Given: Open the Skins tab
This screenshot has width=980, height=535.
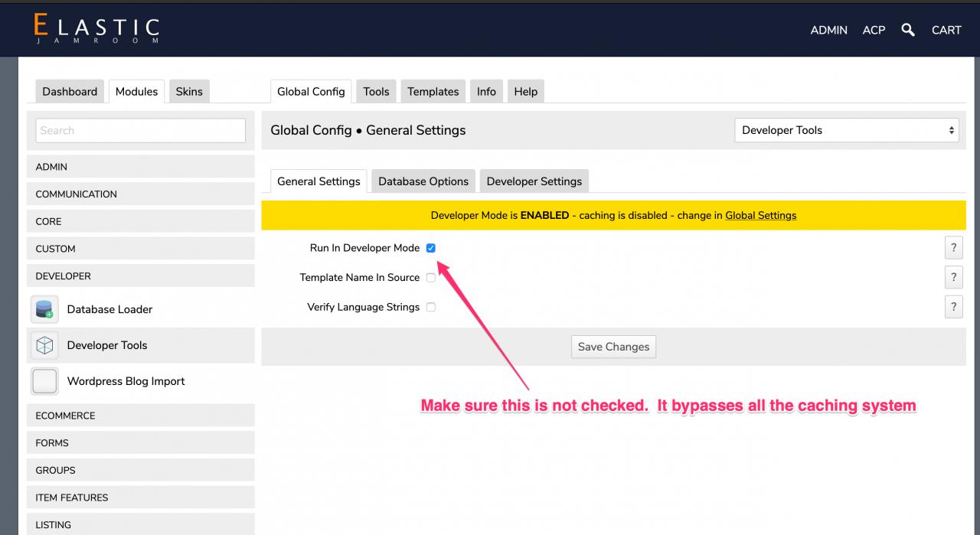Looking at the screenshot, I should [189, 91].
